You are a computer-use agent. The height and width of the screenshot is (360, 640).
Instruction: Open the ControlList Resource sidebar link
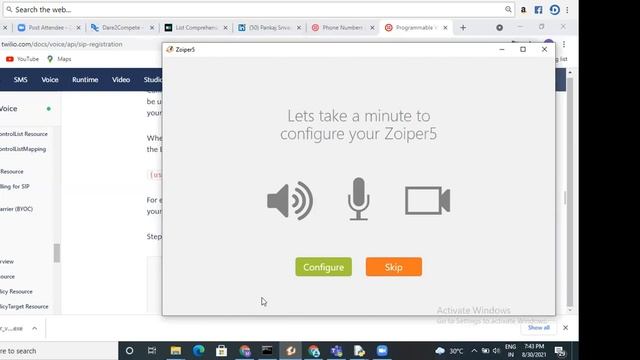tap(24, 134)
